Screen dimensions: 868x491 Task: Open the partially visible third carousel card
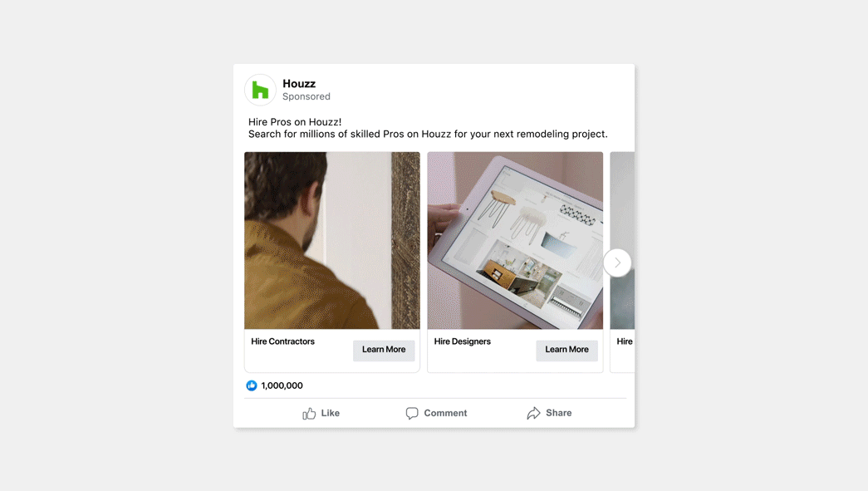click(622, 262)
